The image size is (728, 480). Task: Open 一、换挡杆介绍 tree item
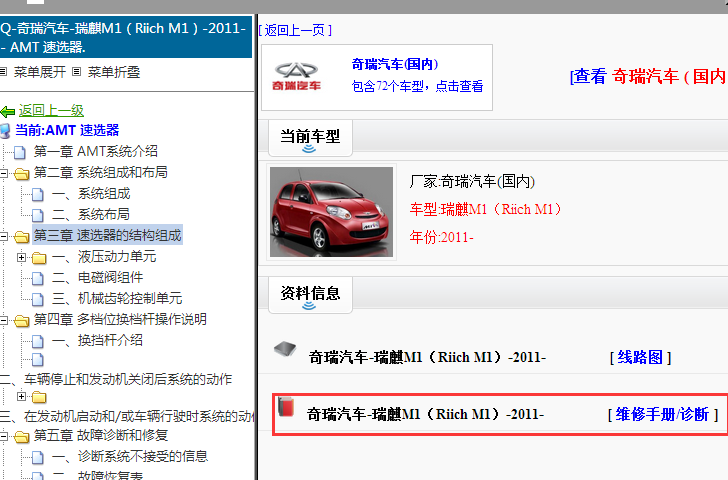98,340
